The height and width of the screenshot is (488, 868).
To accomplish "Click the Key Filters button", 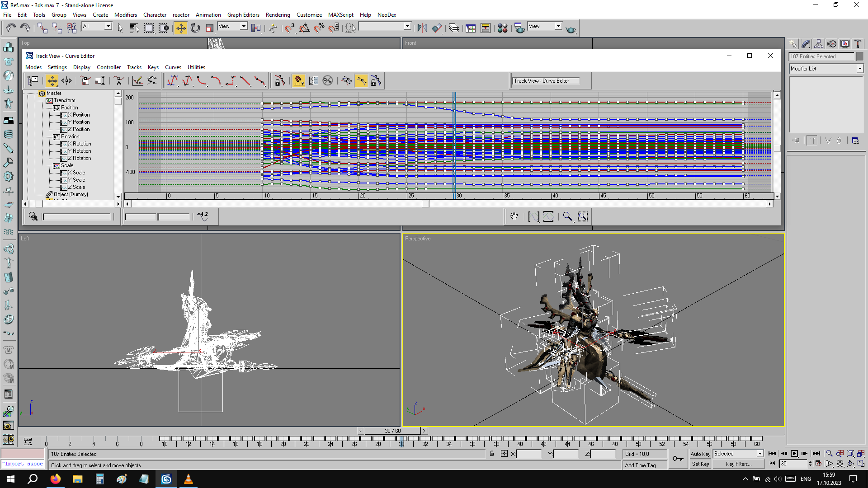I will click(738, 464).
